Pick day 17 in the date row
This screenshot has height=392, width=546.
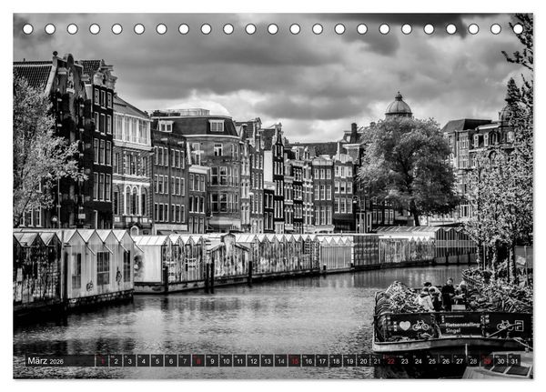pyautogui.click(x=322, y=361)
